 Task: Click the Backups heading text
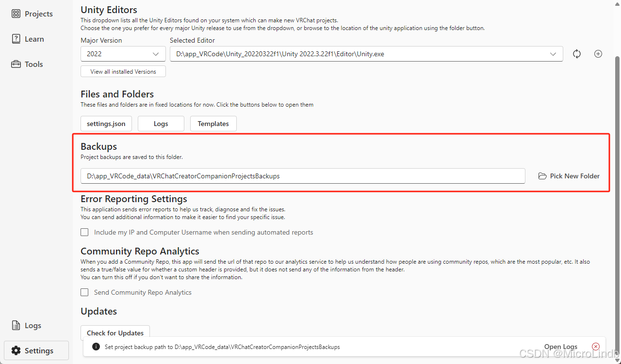click(99, 146)
